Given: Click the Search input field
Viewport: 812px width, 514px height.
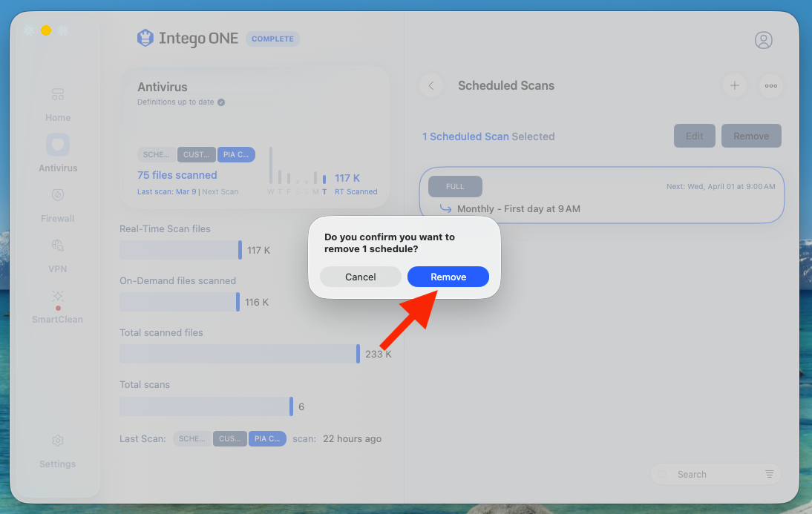Looking at the screenshot, I should pos(716,474).
